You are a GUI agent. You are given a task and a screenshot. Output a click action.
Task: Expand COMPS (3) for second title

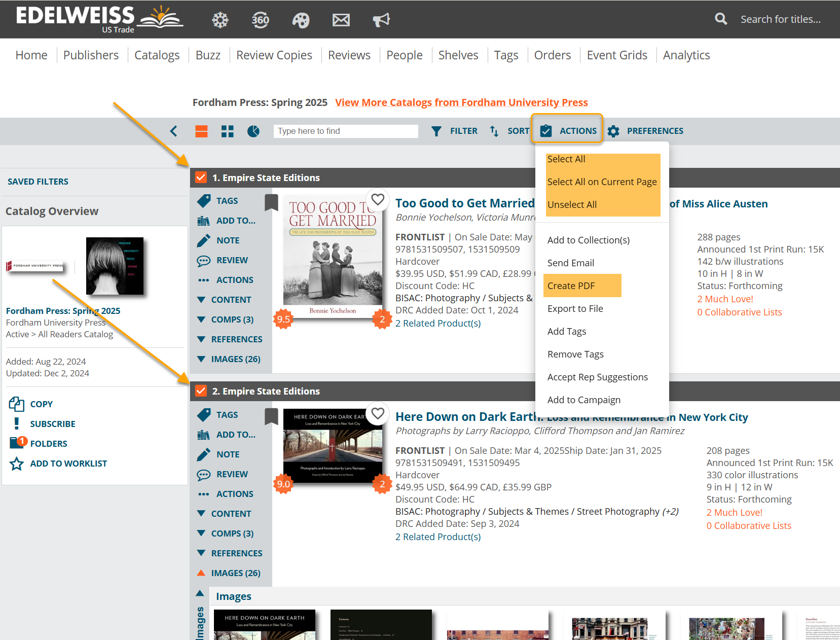[226, 534]
